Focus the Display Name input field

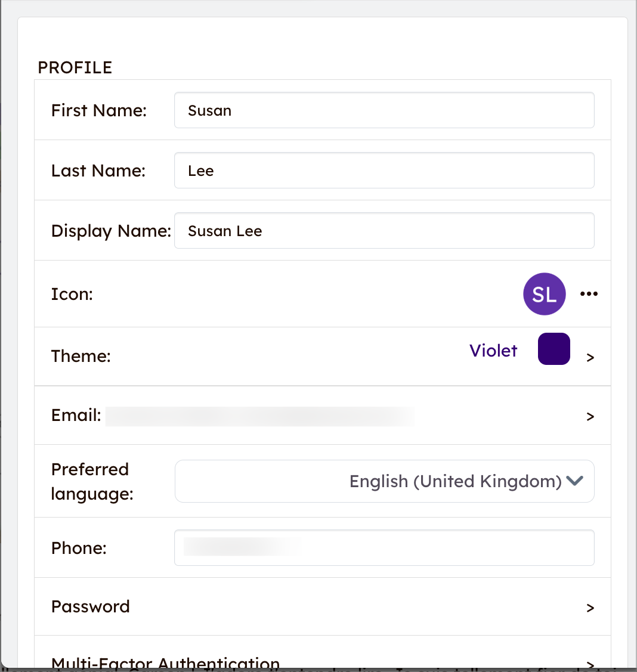384,231
